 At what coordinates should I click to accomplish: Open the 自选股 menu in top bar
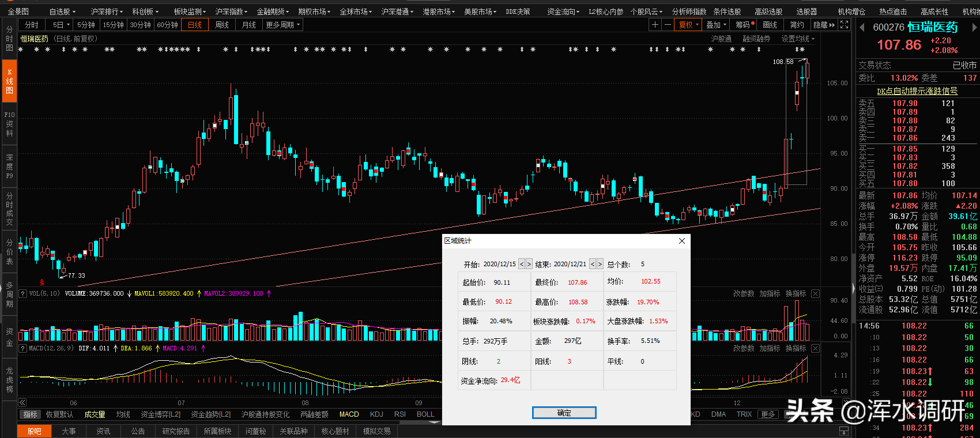[x=62, y=11]
